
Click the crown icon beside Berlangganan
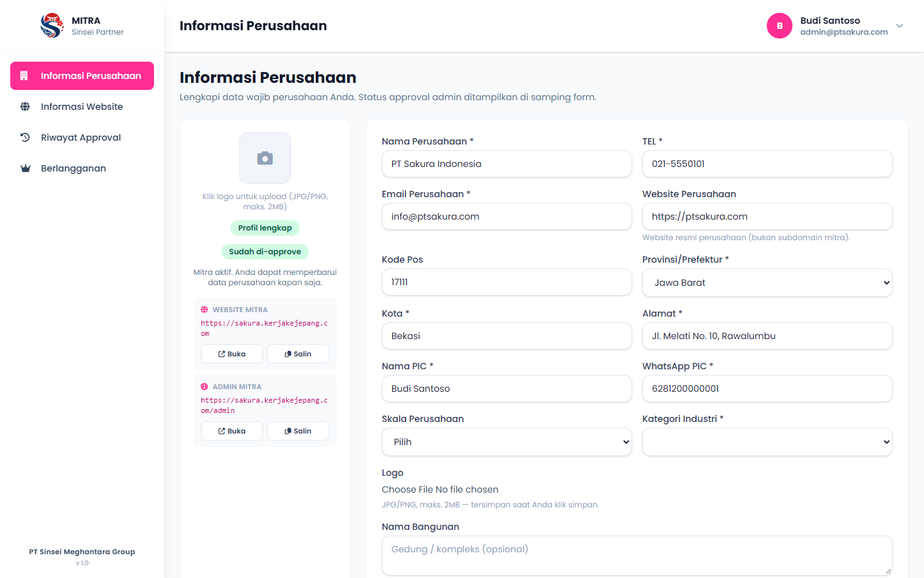(x=25, y=168)
